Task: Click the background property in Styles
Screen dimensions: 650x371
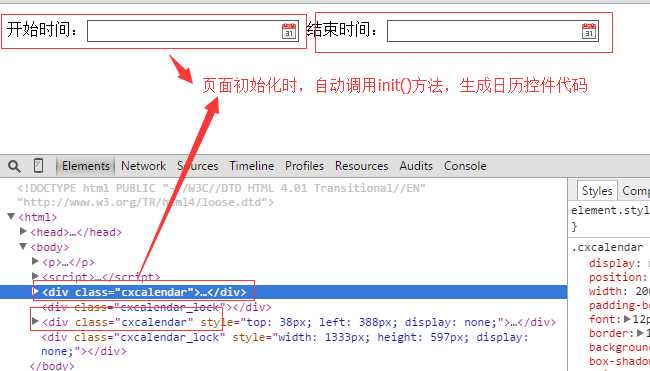Action: [619, 347]
